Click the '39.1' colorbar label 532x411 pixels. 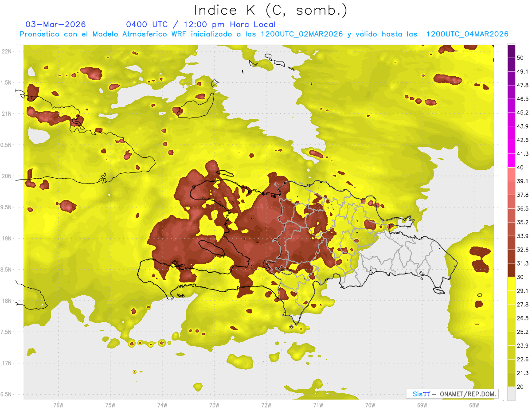click(523, 181)
